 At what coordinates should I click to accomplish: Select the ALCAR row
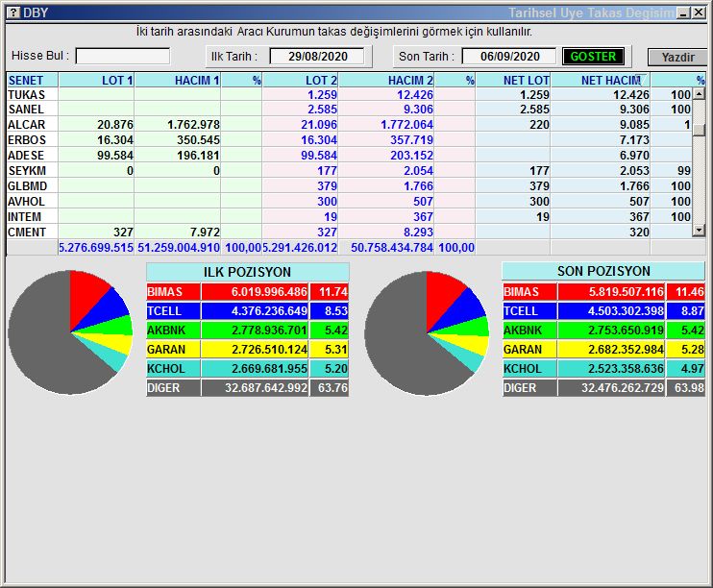[x=349, y=124]
